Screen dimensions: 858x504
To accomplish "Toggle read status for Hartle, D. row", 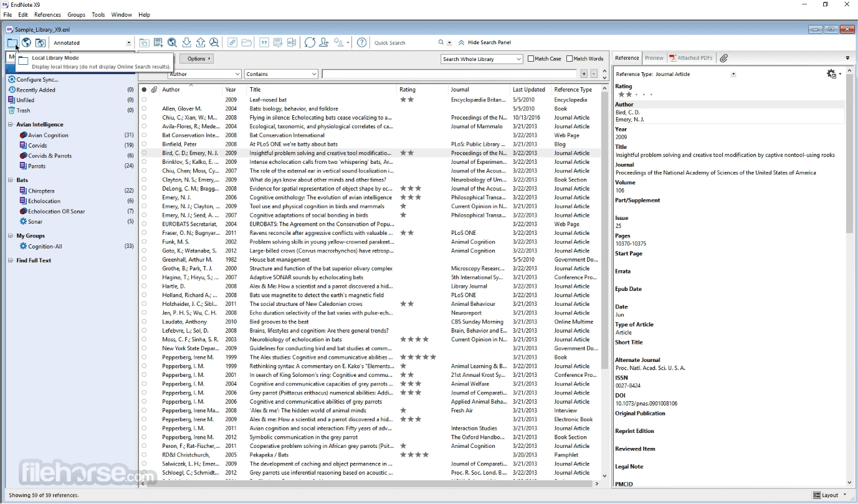I will (144, 287).
